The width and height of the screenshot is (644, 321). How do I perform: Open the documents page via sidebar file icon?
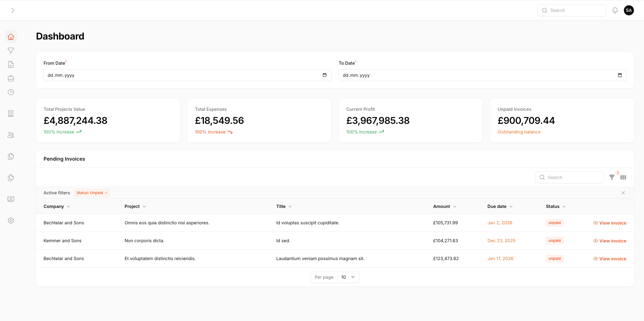pyautogui.click(x=11, y=64)
